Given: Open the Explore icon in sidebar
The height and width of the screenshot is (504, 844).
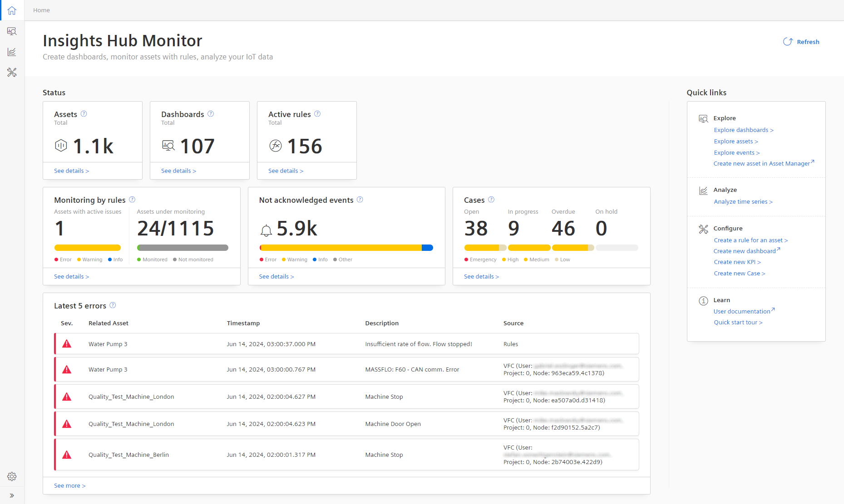Looking at the screenshot, I should click(x=12, y=31).
